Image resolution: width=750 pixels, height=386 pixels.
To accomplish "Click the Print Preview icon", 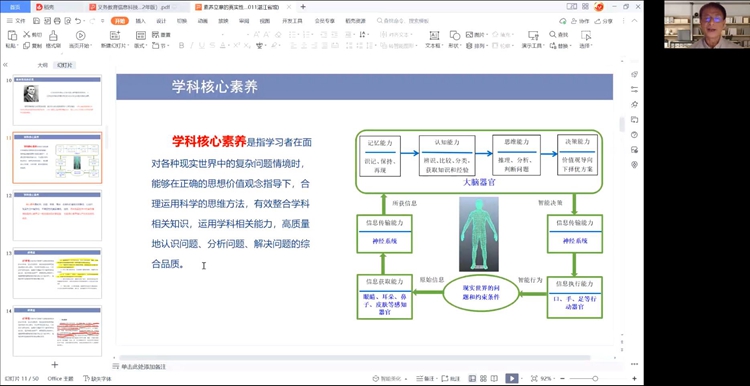I will coord(67,21).
